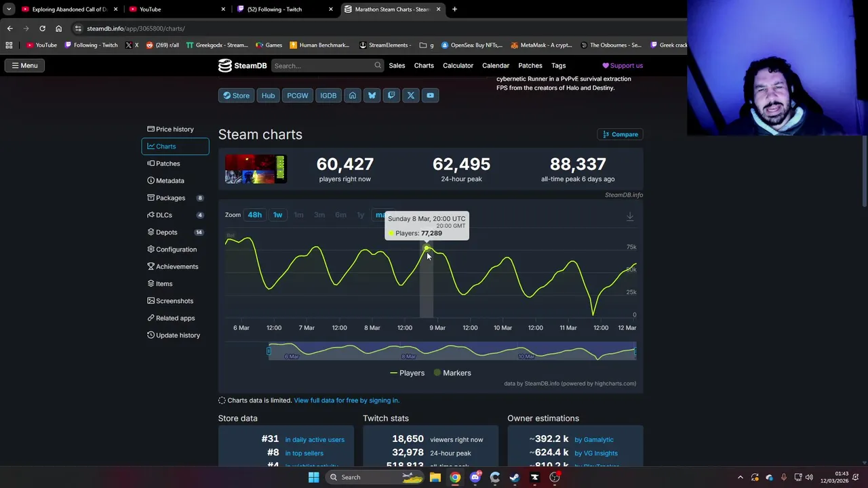
Task: Click the Compare button
Action: (x=620, y=134)
